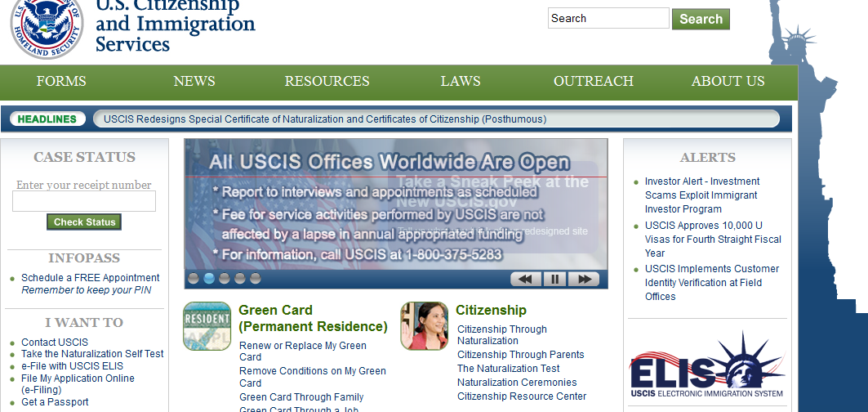Rewind the slideshow to previous slide
The image size is (868, 412).
pyautogui.click(x=525, y=279)
